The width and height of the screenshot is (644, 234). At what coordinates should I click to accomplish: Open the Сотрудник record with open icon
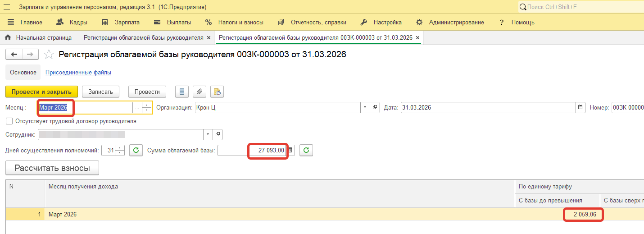218,134
